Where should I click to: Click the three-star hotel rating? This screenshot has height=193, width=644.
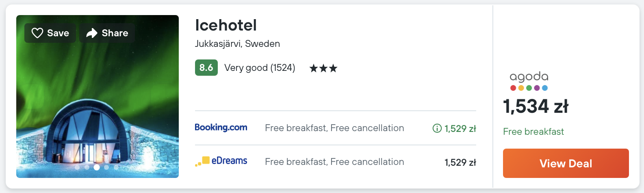coord(323,68)
